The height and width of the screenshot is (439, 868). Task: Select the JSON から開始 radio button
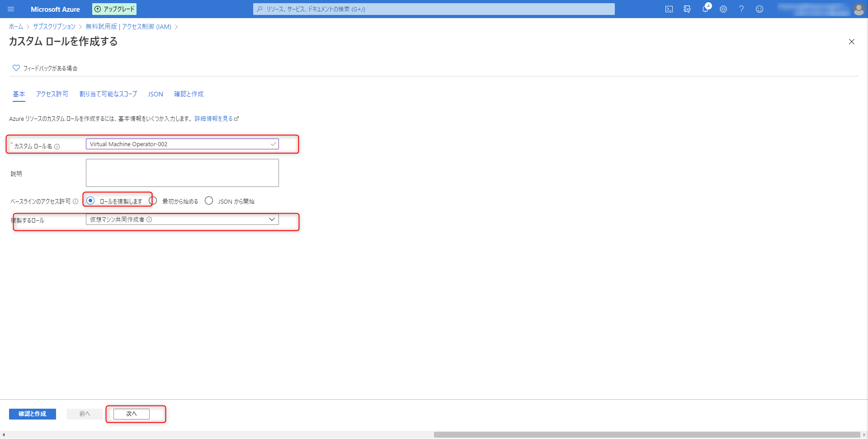[209, 200]
